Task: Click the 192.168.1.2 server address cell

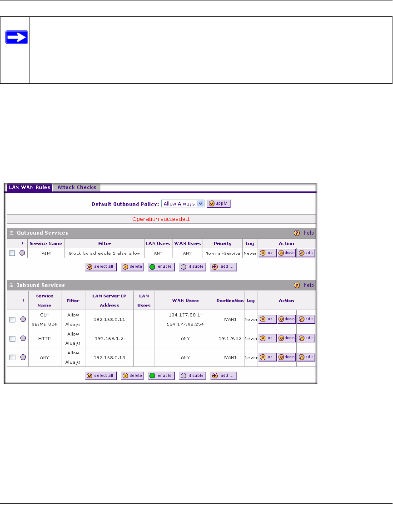Action: [x=109, y=339]
